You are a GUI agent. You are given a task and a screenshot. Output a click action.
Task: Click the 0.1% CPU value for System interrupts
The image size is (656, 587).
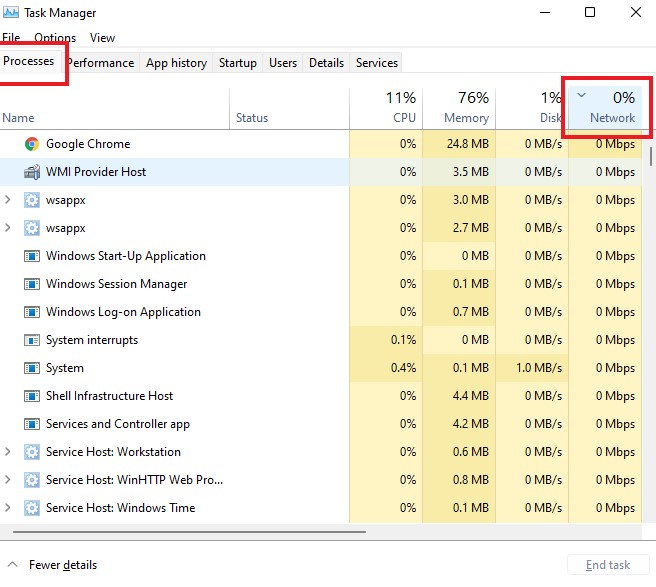point(403,340)
